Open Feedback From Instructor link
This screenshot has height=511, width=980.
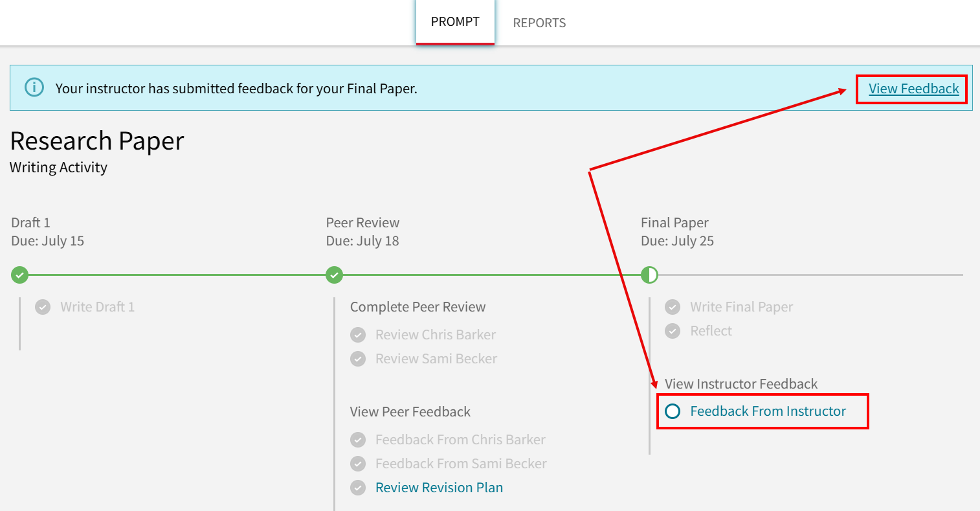tap(768, 411)
